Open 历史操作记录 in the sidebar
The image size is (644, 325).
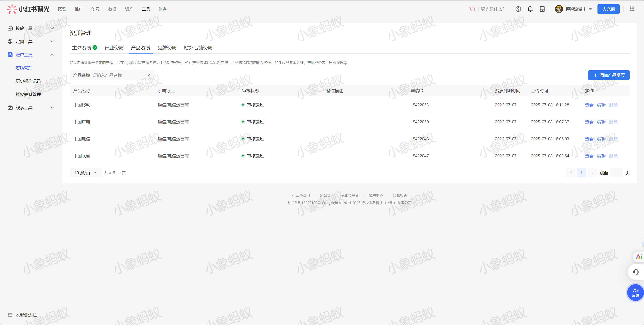[x=28, y=81]
